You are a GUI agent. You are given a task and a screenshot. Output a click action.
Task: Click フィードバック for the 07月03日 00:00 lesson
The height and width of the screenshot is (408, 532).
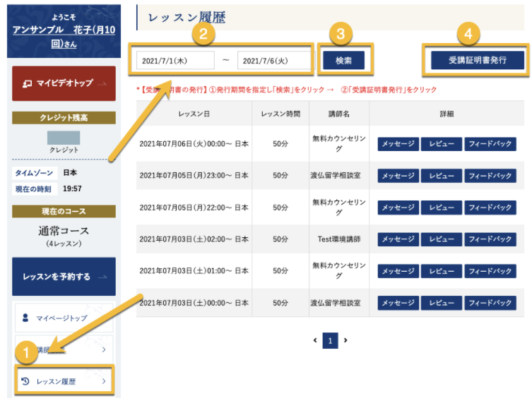pos(490,303)
